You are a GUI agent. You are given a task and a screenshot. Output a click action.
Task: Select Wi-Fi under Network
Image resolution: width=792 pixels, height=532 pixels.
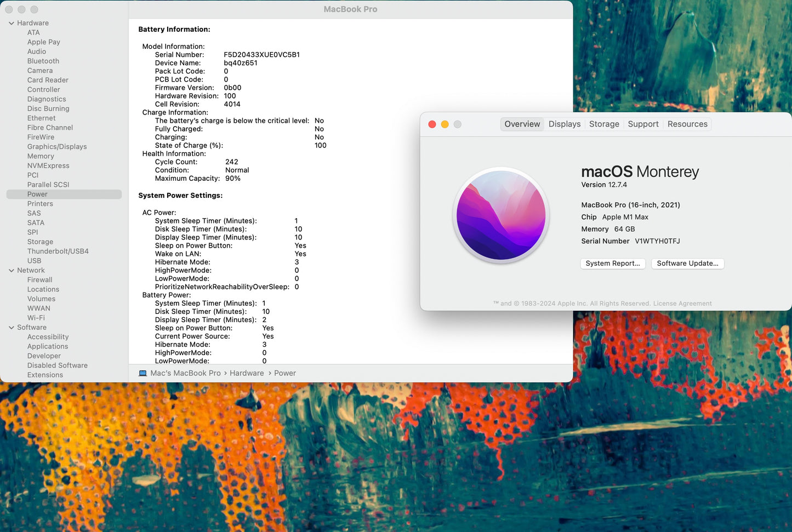(x=36, y=318)
